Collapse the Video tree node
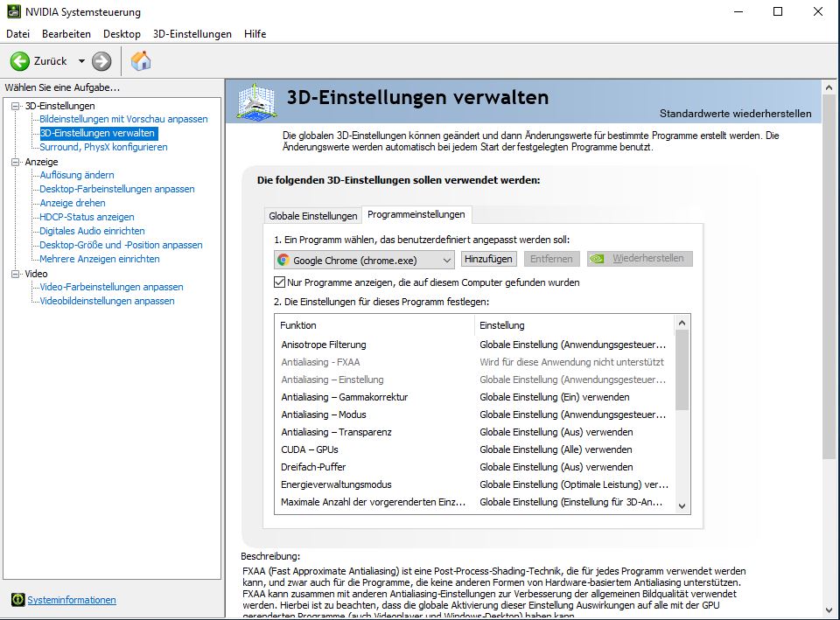 [16, 274]
